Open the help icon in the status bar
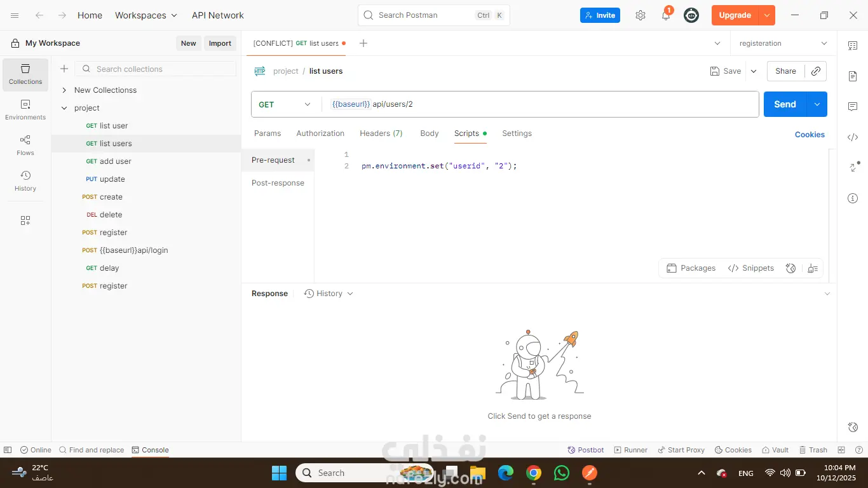The image size is (868, 488). click(858, 450)
